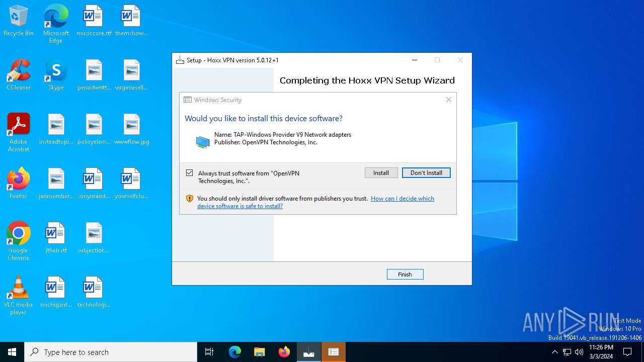Screen dimensions: 644x362
Task: Open VLC media player desktop shortcut
Action: (x=19, y=296)
